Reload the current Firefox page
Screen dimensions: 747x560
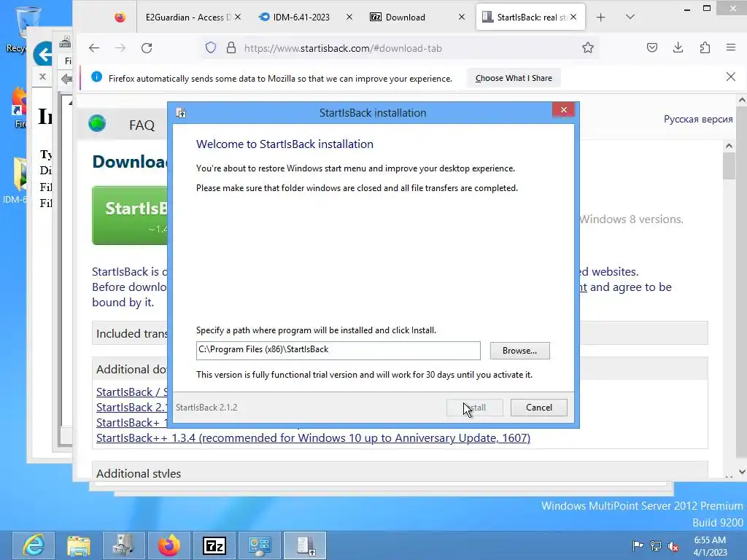[147, 47]
